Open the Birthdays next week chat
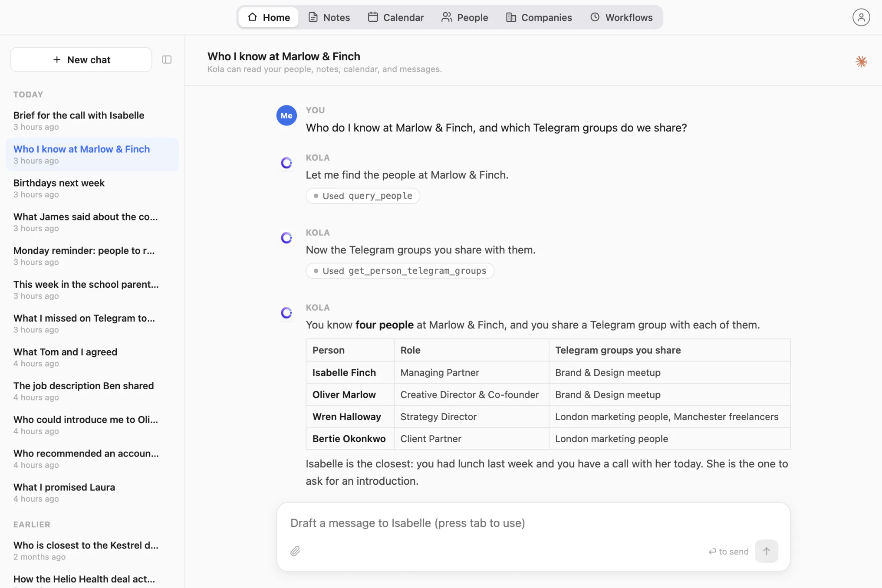 tap(92, 188)
